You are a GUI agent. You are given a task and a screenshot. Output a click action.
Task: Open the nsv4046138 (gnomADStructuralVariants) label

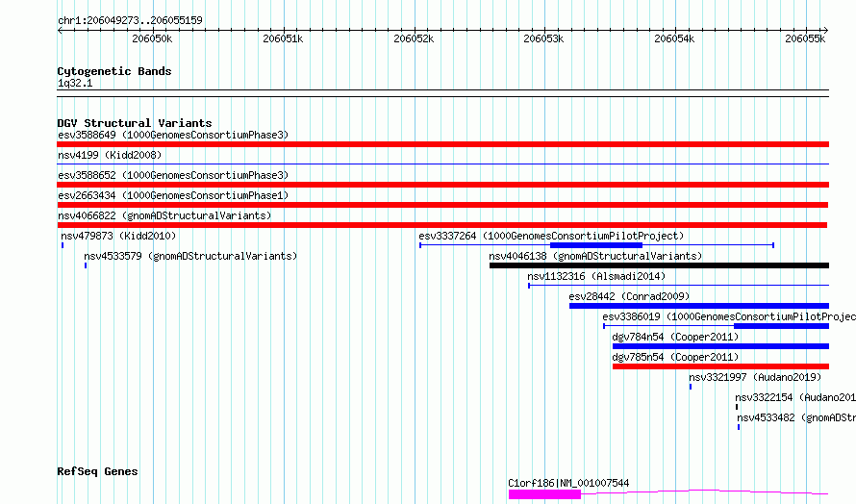[595, 256]
